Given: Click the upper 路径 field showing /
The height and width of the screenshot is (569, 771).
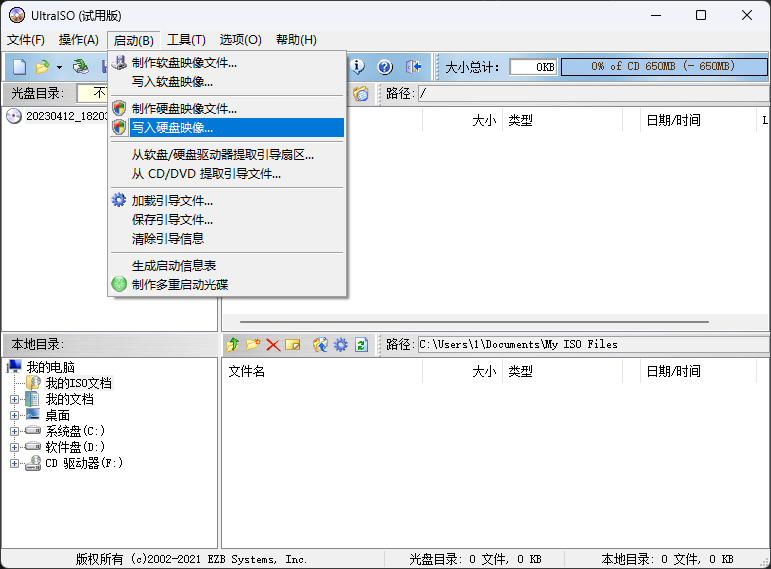Looking at the screenshot, I should (594, 93).
